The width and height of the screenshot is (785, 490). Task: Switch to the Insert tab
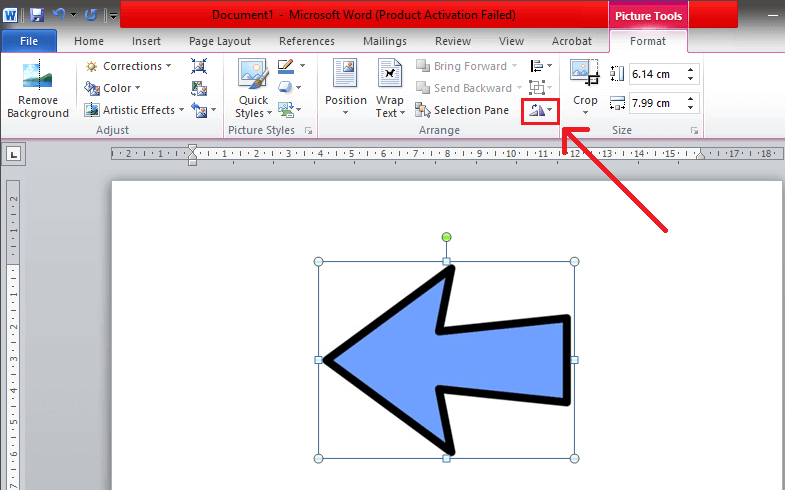coord(147,41)
